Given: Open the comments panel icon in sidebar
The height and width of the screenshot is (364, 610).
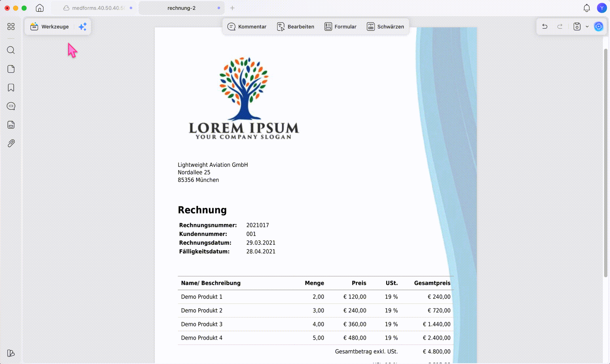Looking at the screenshot, I should pos(11,106).
